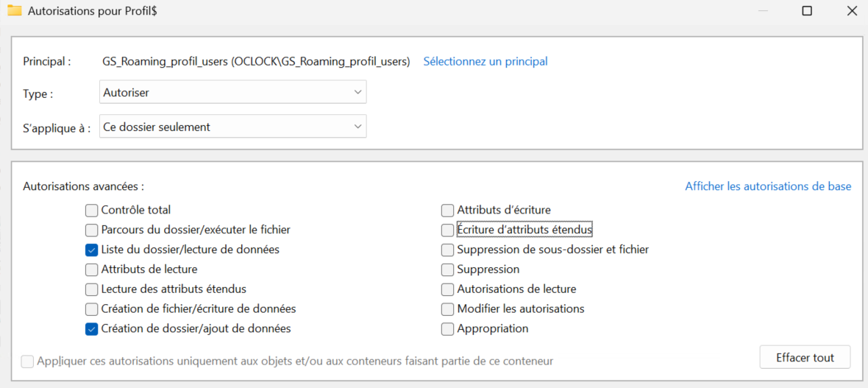
Task: Uncheck Création de dossier/ajout de données
Action: (x=92, y=329)
